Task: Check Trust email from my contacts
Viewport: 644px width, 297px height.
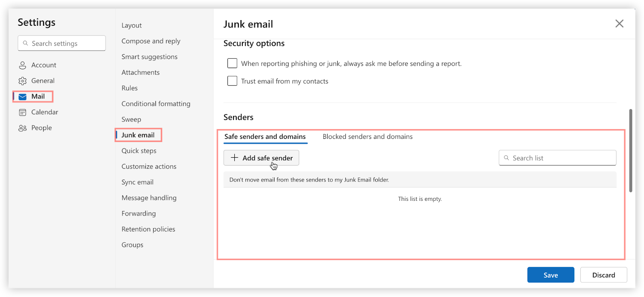Action: coord(232,81)
